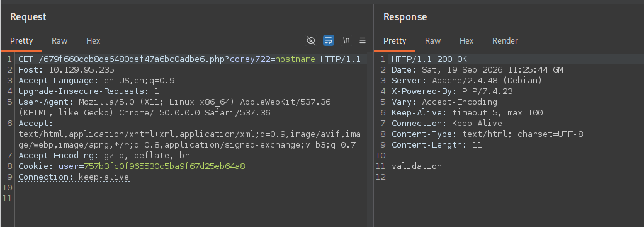This screenshot has width=644, height=227.
Task: Click the Accept header name on line 6
Action: pyautogui.click(x=36, y=124)
